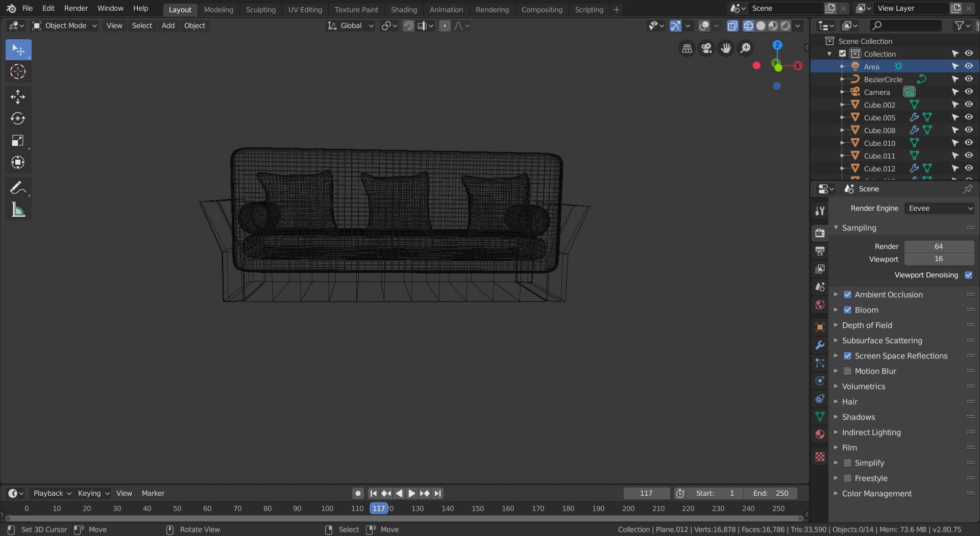The image size is (980, 536).
Task: Open the Texture properties tab
Action: (x=820, y=456)
